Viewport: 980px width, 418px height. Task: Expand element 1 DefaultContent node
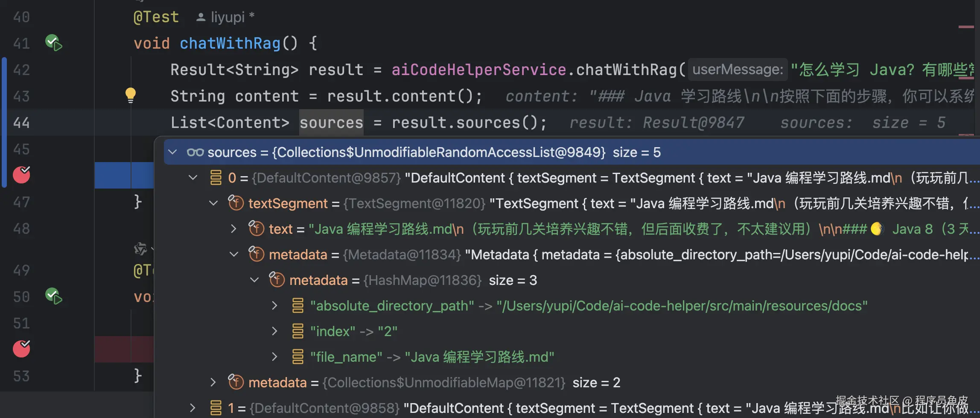tap(192, 408)
